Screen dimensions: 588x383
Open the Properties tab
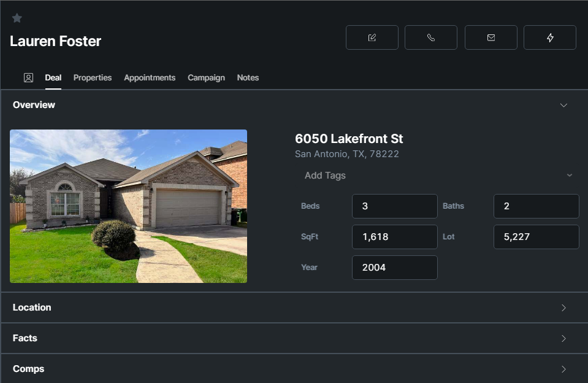click(x=93, y=78)
